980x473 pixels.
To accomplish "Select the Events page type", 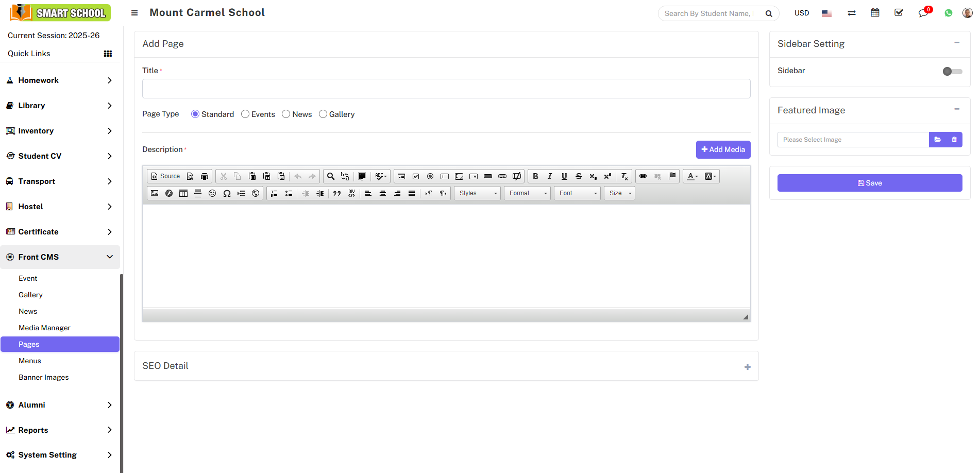I will 245,114.
